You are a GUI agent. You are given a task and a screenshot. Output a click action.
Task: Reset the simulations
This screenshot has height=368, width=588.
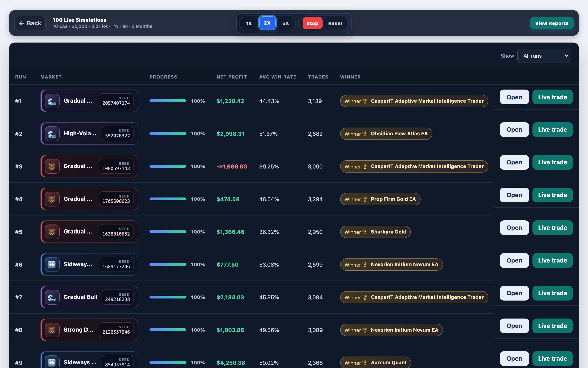[335, 23]
